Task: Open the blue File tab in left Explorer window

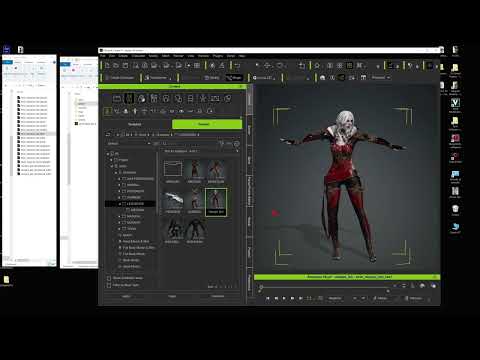Action: [7, 62]
